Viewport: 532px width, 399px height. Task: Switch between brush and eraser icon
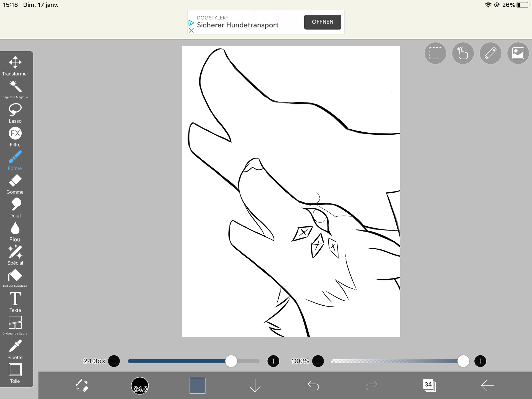82,385
